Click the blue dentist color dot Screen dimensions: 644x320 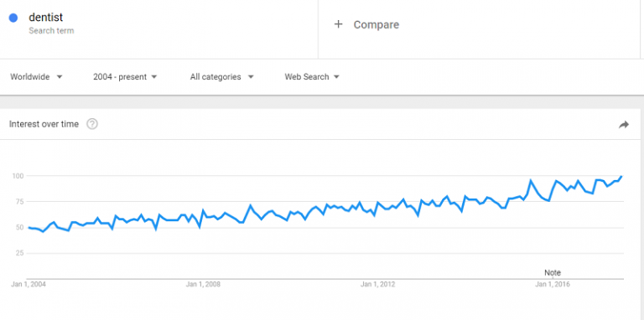pos(13,18)
